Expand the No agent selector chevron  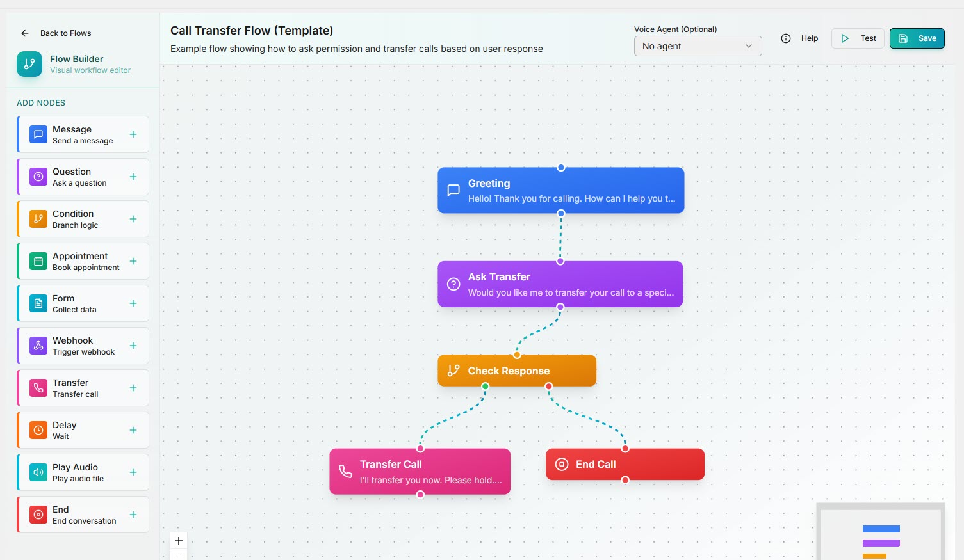pos(748,45)
